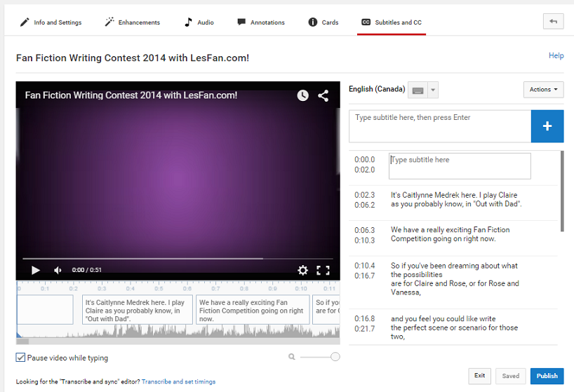Click the Saved button

[x=511, y=376]
